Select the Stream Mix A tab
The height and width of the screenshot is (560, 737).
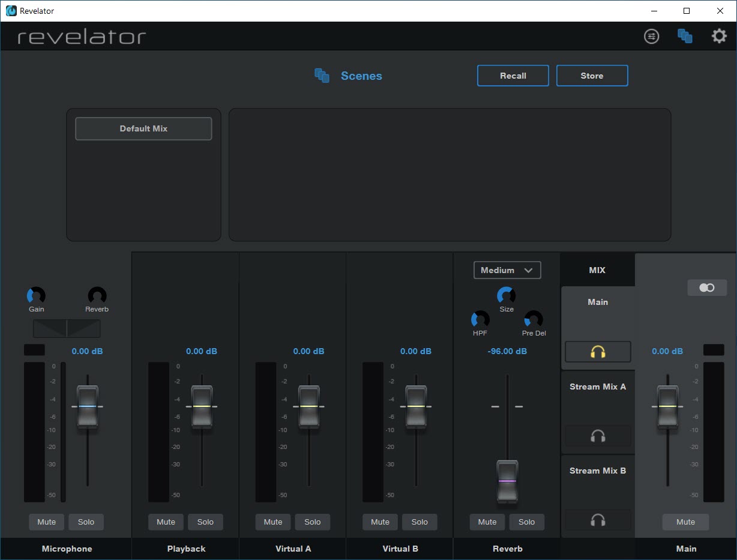pyautogui.click(x=598, y=387)
